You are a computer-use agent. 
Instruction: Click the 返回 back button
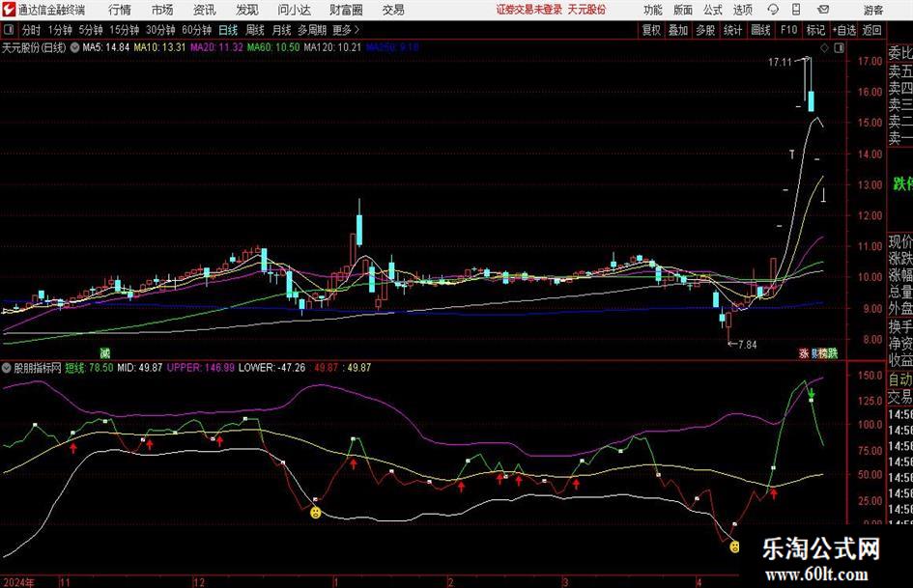[x=871, y=30]
